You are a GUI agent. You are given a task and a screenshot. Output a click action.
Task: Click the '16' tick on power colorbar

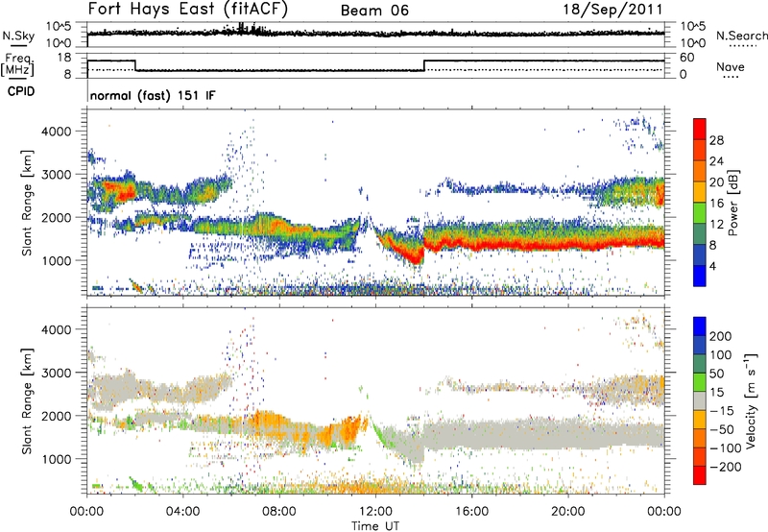pyautogui.click(x=716, y=204)
